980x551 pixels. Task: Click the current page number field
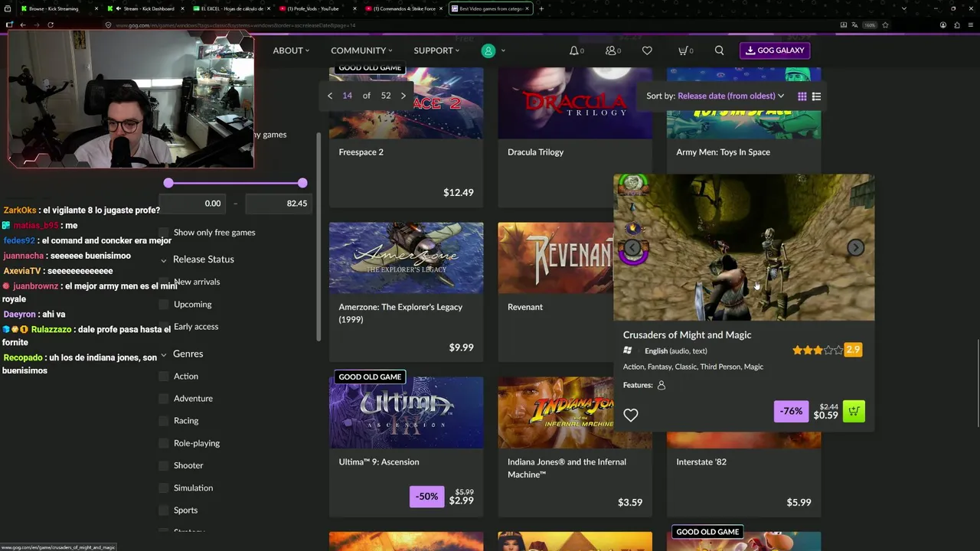347,96
